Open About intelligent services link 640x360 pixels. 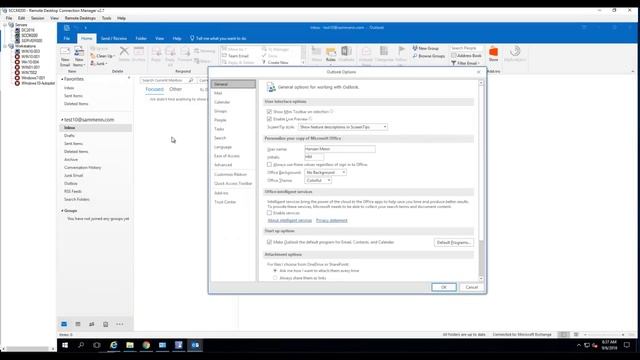point(290,220)
